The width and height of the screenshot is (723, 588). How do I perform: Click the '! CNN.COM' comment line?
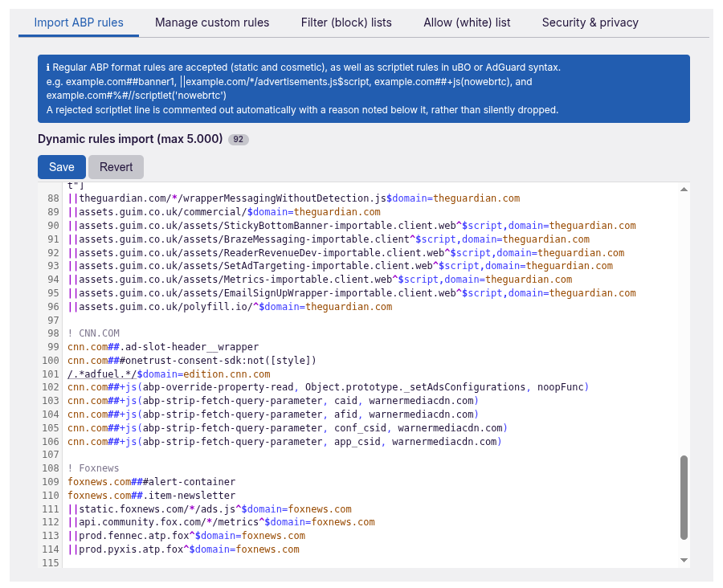coord(94,333)
